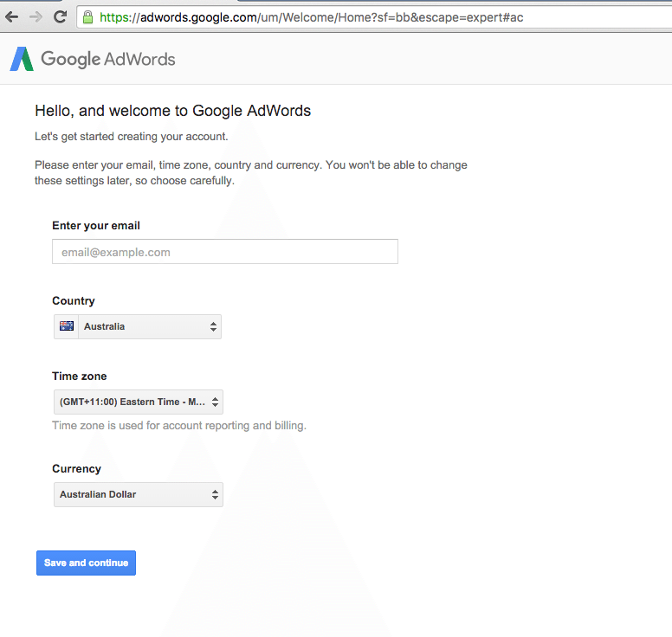
Task: Click the 'Enter your email' label
Action: coord(96,226)
